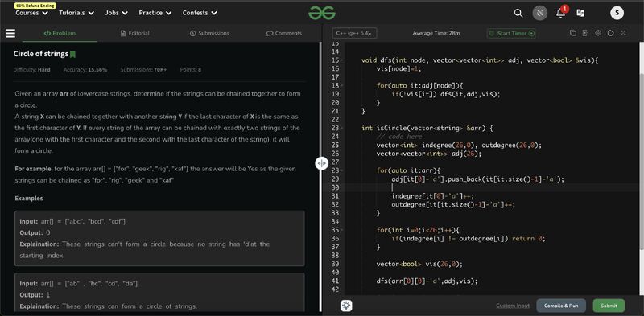
Task: Click code line 'vis[node]=1;'
Action: point(398,69)
